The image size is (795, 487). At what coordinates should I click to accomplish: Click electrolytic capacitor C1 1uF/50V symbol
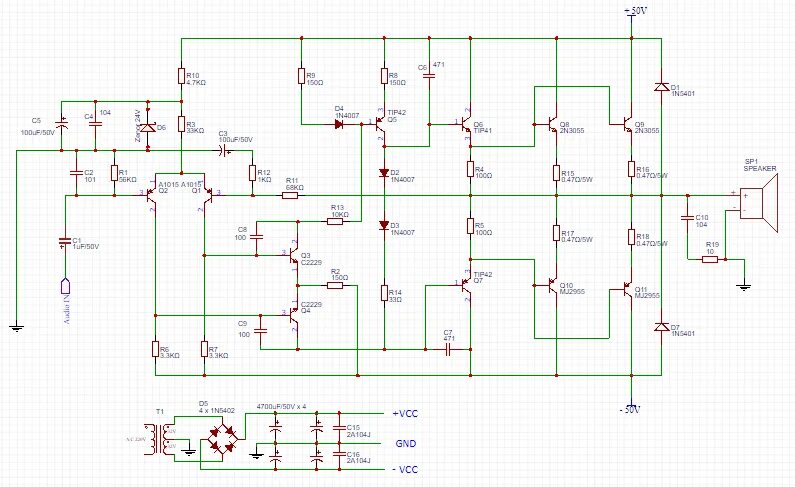coord(65,242)
